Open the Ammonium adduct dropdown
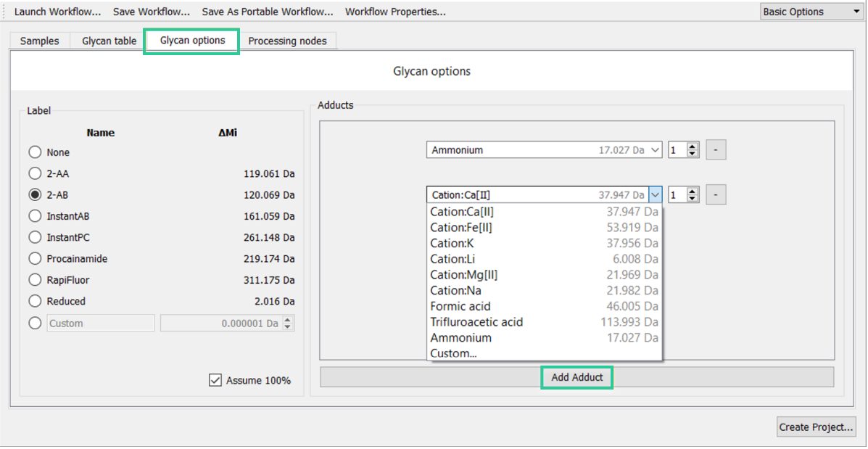The height and width of the screenshot is (449, 868). pos(544,149)
